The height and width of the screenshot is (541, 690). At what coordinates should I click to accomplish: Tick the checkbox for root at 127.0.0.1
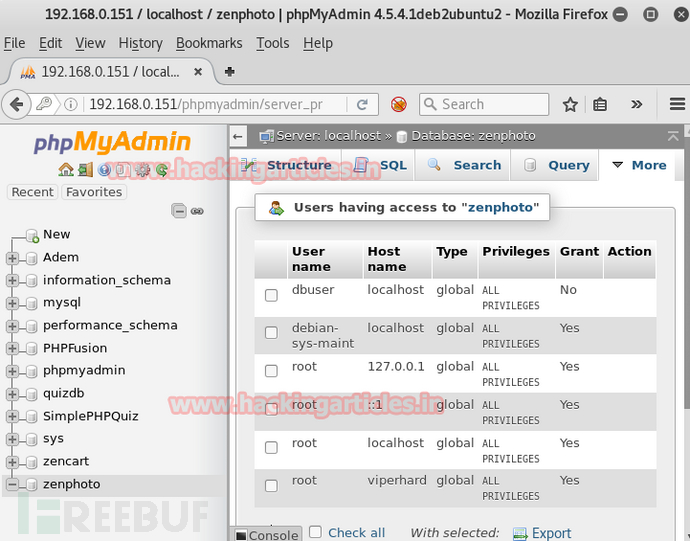click(x=271, y=371)
